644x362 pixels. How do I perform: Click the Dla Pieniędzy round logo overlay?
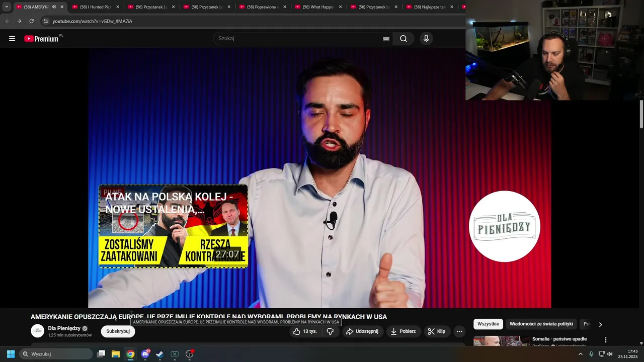tap(505, 226)
